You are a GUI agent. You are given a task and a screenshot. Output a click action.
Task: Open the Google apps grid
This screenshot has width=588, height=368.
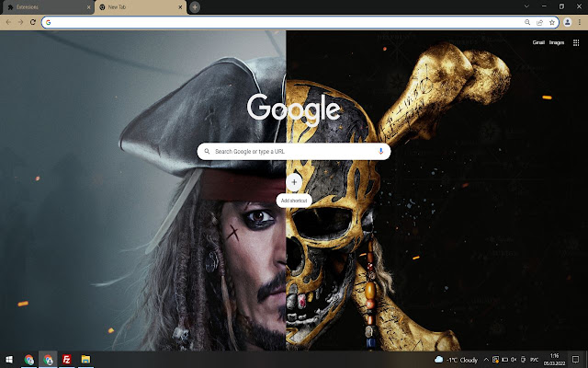[x=576, y=42]
